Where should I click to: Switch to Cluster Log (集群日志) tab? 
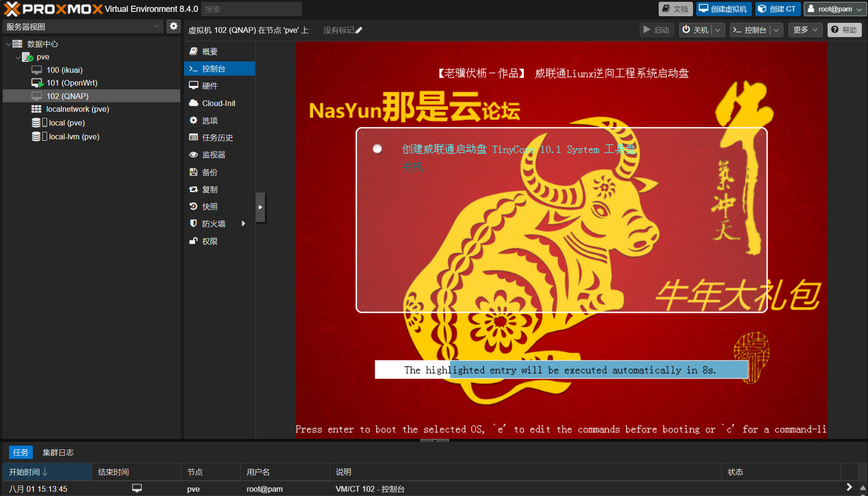coord(58,452)
